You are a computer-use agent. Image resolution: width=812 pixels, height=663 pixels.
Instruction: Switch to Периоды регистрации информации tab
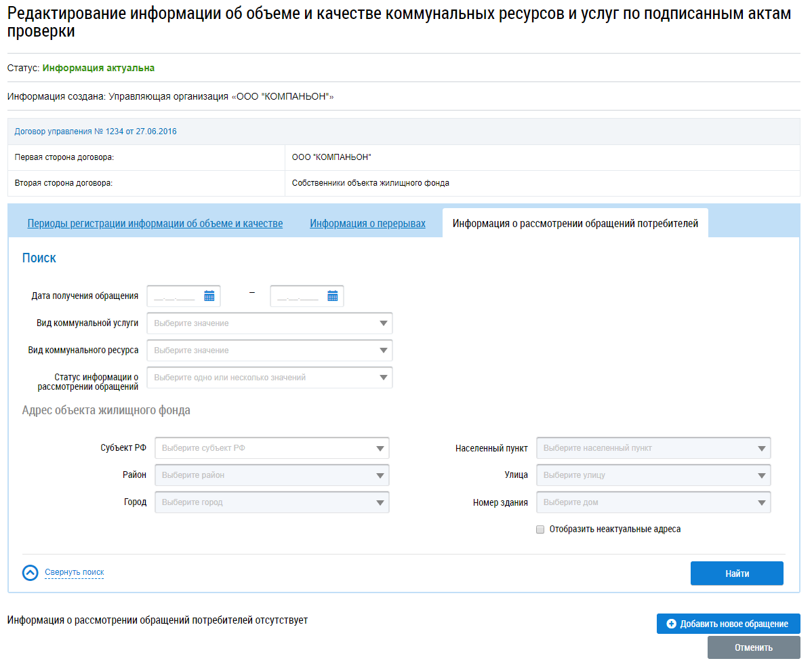155,223
